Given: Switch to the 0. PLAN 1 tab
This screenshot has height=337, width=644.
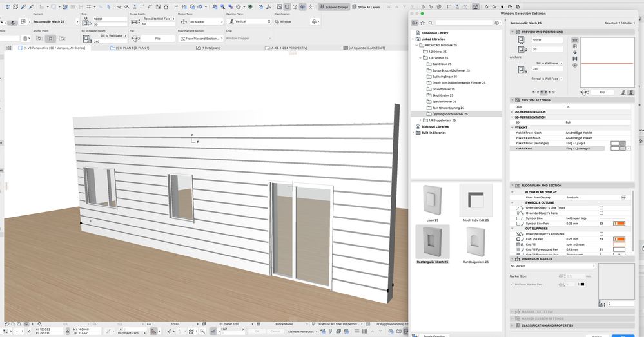Looking at the screenshot, I should [132, 48].
